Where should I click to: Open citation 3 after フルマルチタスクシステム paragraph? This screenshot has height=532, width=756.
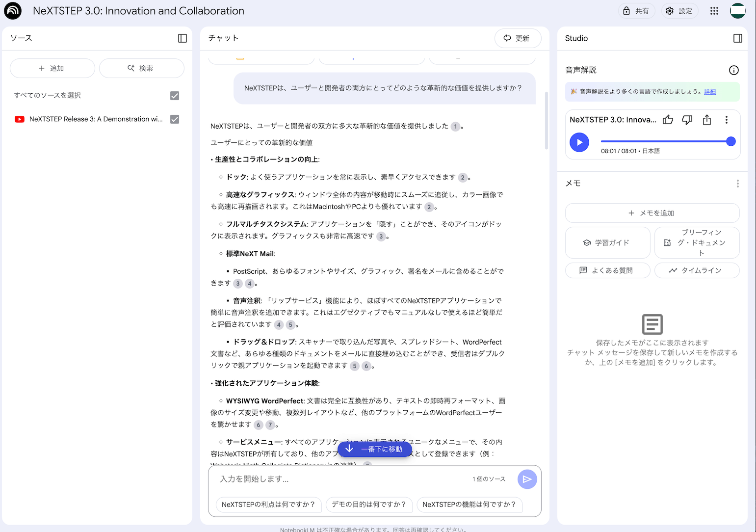[381, 237]
